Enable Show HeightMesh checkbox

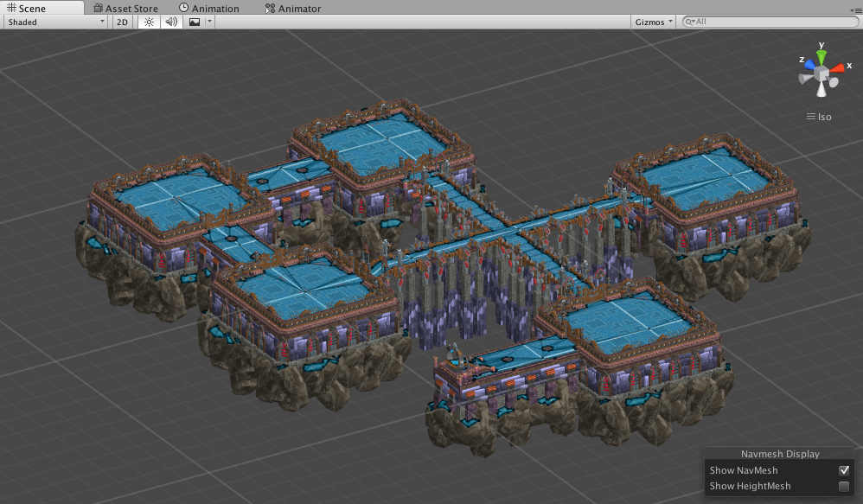click(844, 486)
